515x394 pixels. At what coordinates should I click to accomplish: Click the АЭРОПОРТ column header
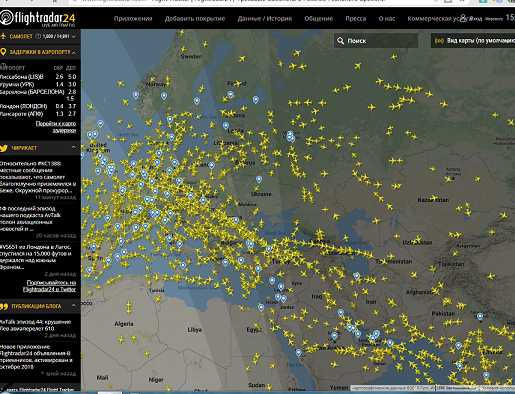click(x=13, y=68)
